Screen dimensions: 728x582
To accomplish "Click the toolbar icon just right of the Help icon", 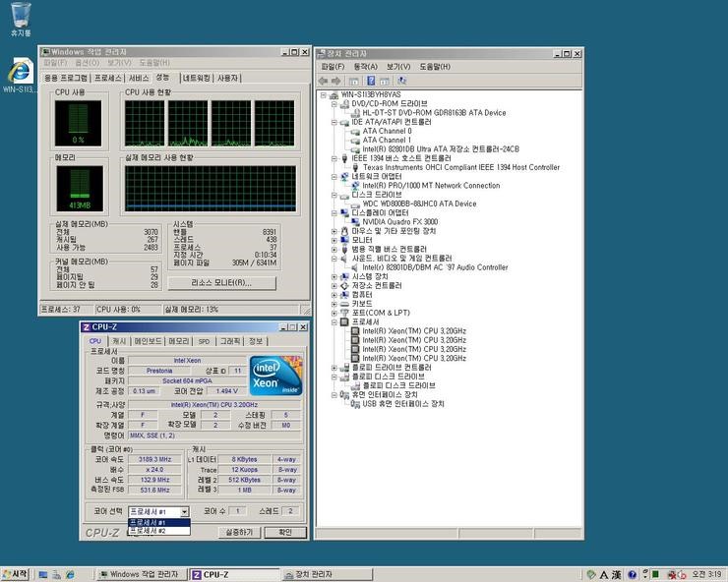I will 385,82.
